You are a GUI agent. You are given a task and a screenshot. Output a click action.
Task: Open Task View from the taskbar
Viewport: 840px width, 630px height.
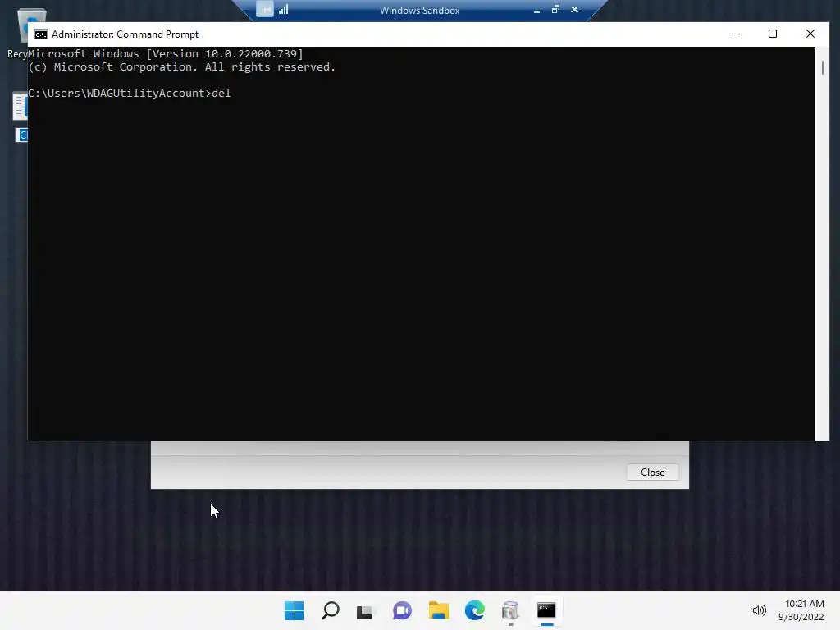tap(365, 610)
